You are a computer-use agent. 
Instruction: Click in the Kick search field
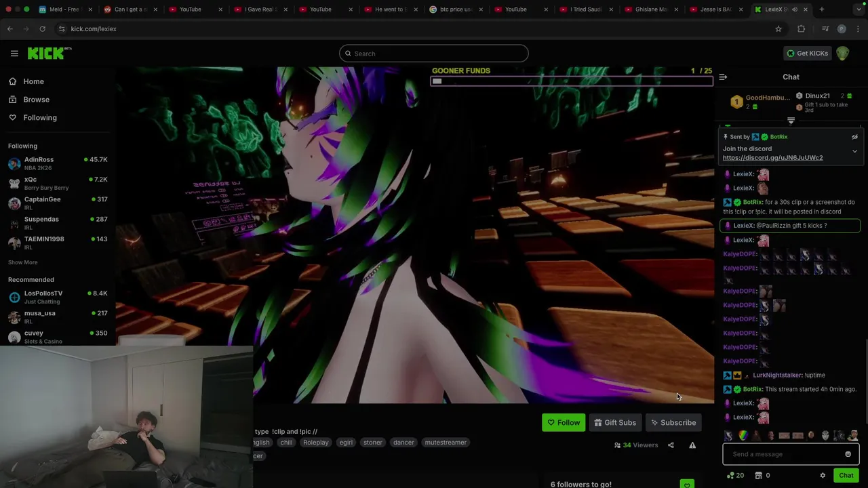pyautogui.click(x=434, y=54)
